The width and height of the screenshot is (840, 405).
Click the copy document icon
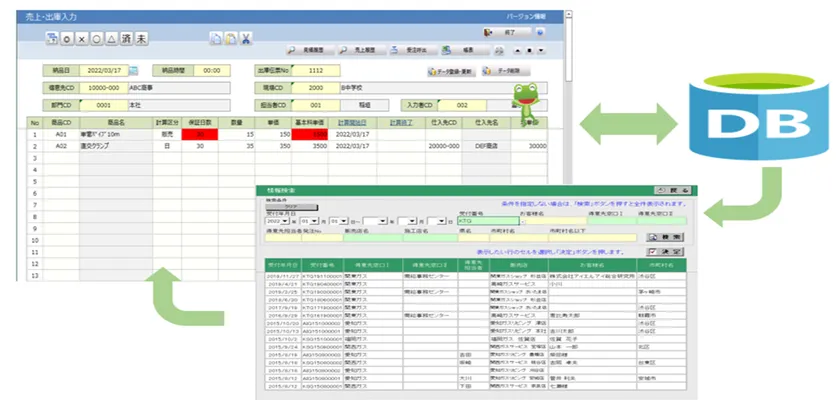(x=215, y=39)
